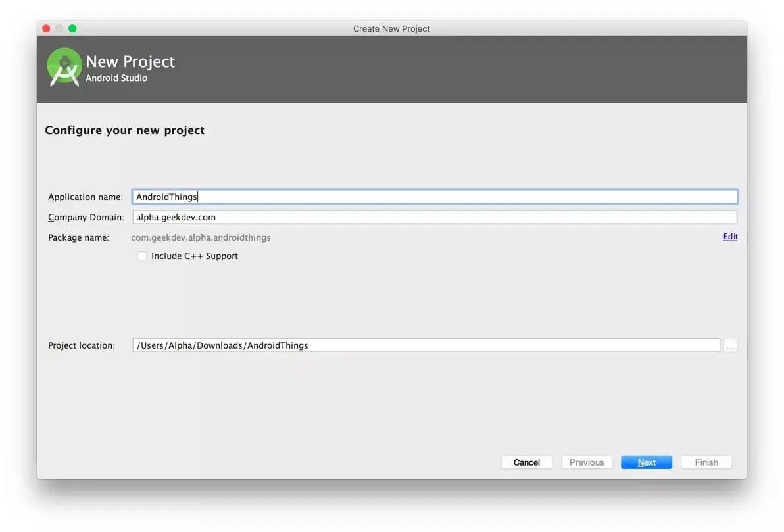Click the Finish button
The image size is (784, 532).
click(706, 462)
